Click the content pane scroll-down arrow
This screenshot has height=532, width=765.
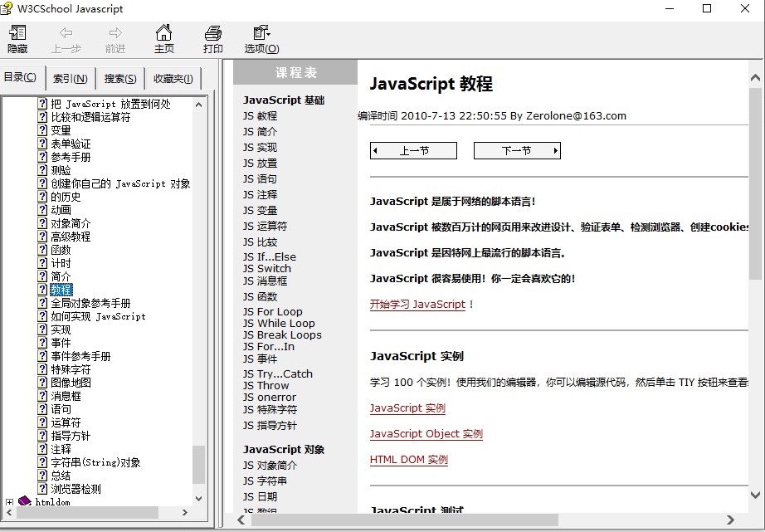[x=755, y=495]
